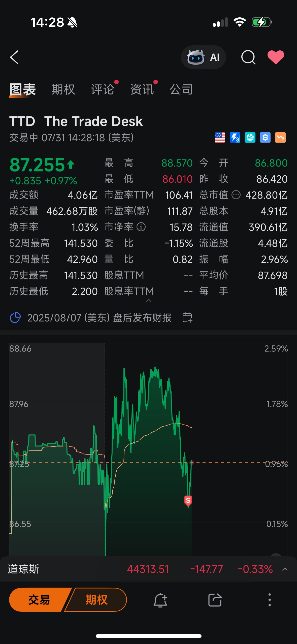Screen dimensions: 297x644
Task: Open search with the magnifier icon
Action: (x=248, y=57)
